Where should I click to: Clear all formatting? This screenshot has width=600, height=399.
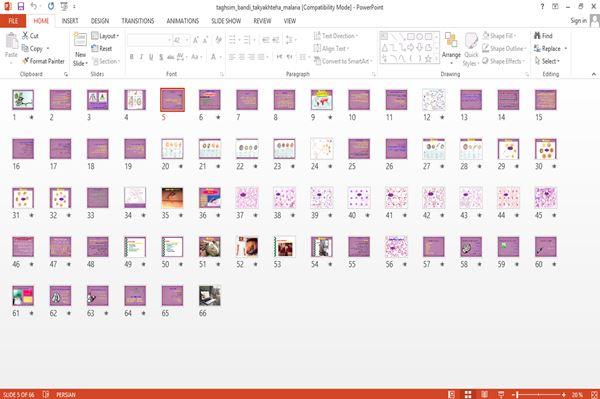tap(218, 39)
